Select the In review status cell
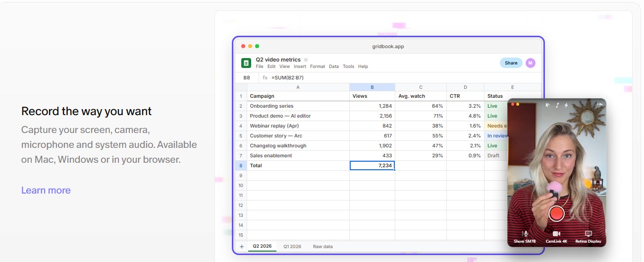 [x=496, y=136]
